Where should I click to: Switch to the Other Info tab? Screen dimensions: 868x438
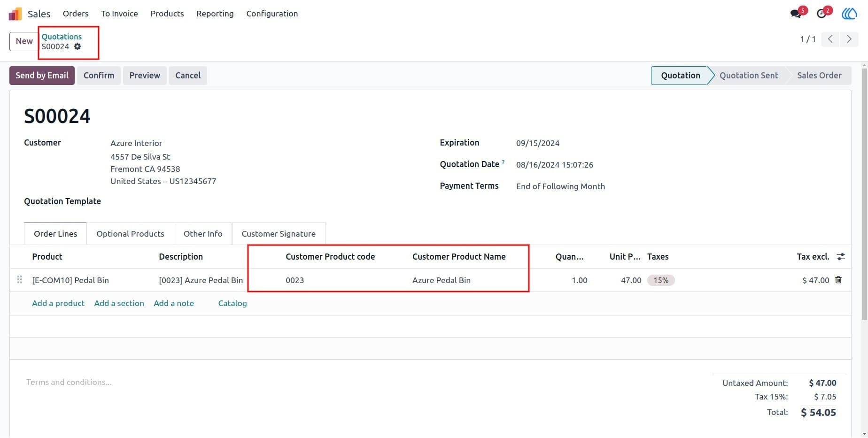coord(203,234)
